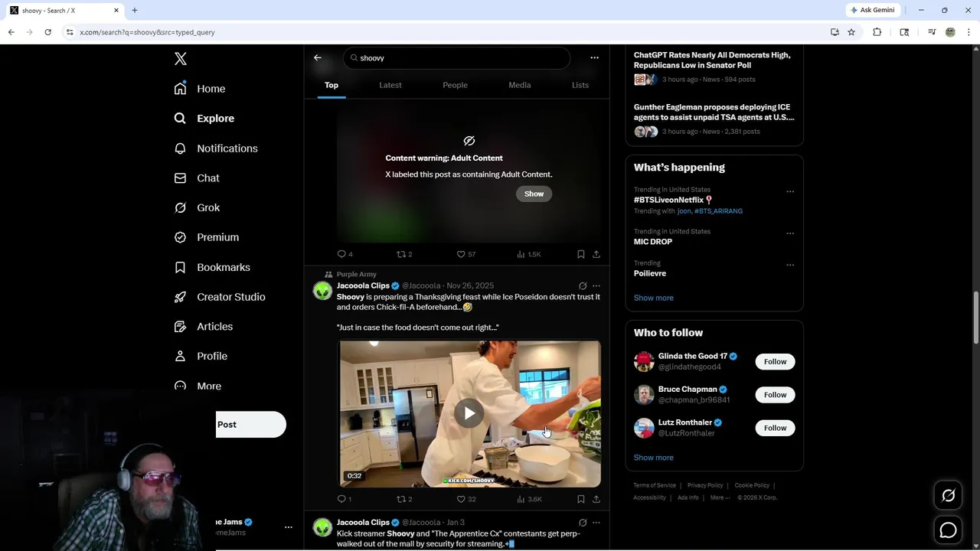Switch to the Media tab
Image resolution: width=980 pixels, height=551 pixels.
coord(520,85)
